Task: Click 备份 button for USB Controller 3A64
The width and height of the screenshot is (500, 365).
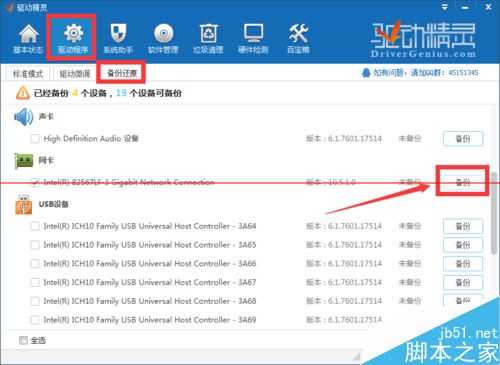Action: coord(463,226)
